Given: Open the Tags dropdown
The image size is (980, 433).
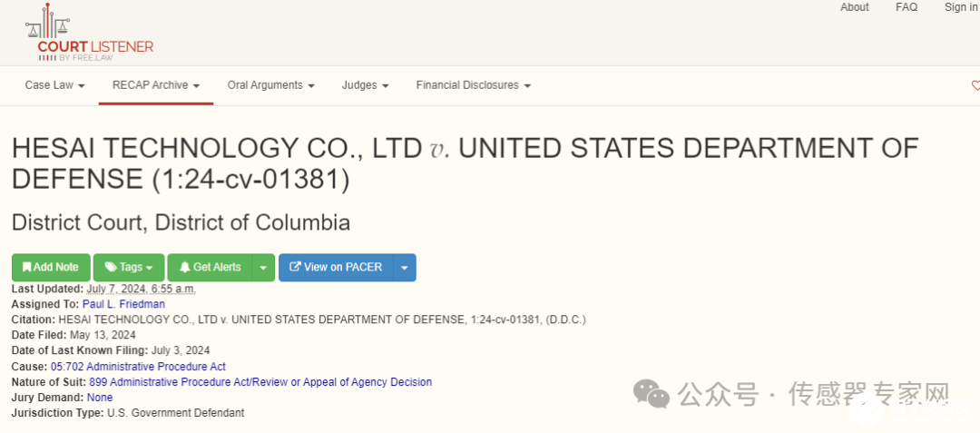Looking at the screenshot, I should point(129,267).
